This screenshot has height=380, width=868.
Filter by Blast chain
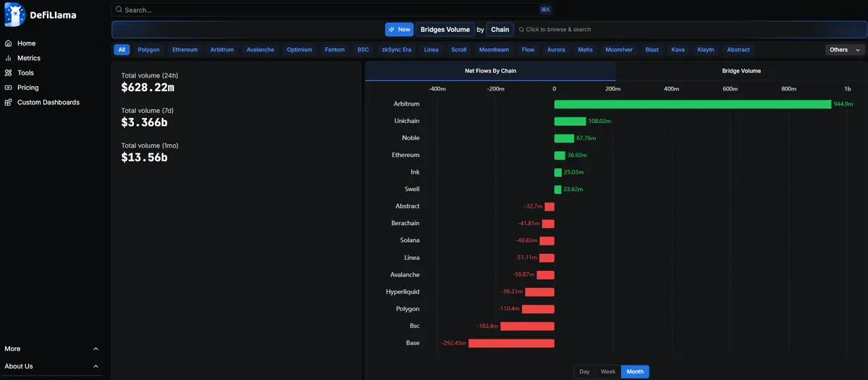click(x=652, y=50)
